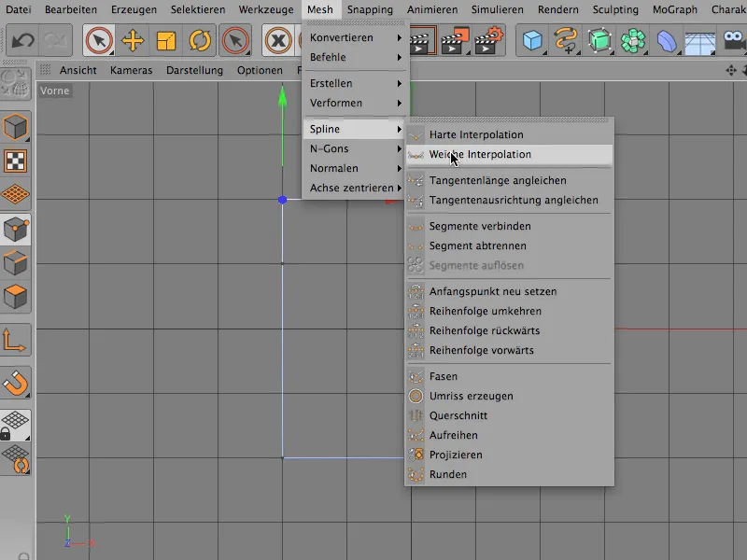Viewport: 747px width, 560px height.
Task: Toggle the Locked Workplane icon
Action: [16, 426]
